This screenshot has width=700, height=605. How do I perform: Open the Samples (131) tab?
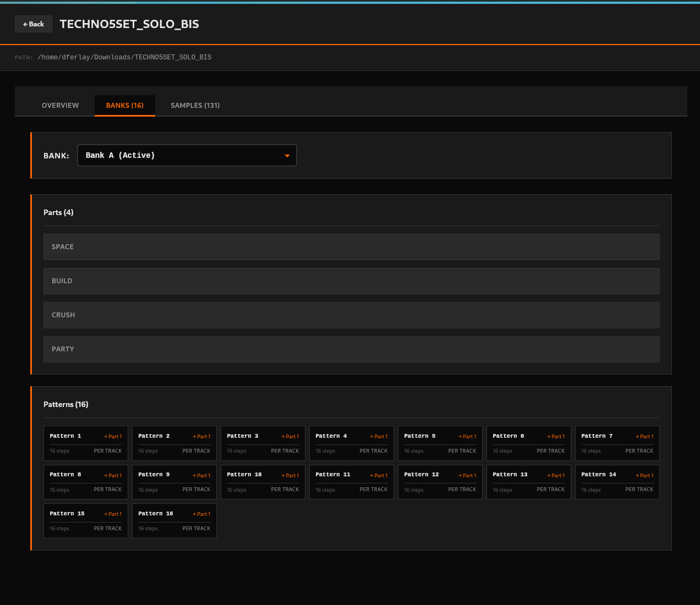[x=195, y=106]
